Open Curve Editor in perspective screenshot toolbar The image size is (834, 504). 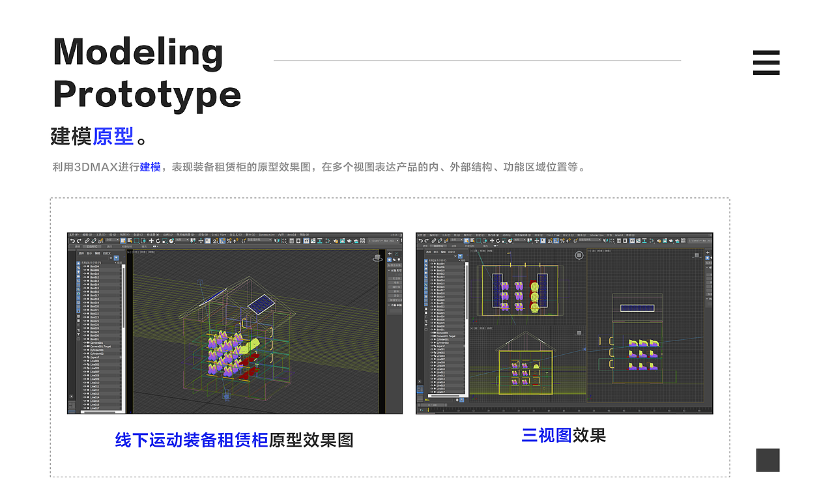point(313,241)
